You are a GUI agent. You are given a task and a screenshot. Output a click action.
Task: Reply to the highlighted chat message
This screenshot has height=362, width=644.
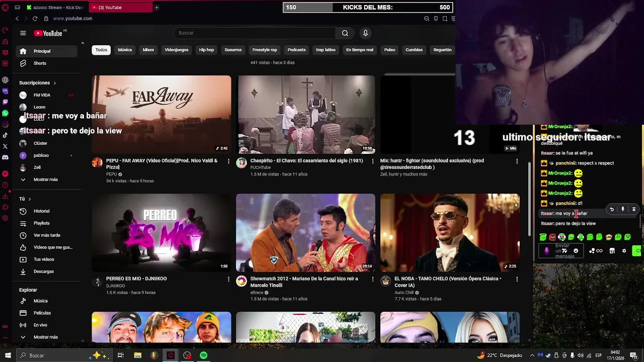612,209
